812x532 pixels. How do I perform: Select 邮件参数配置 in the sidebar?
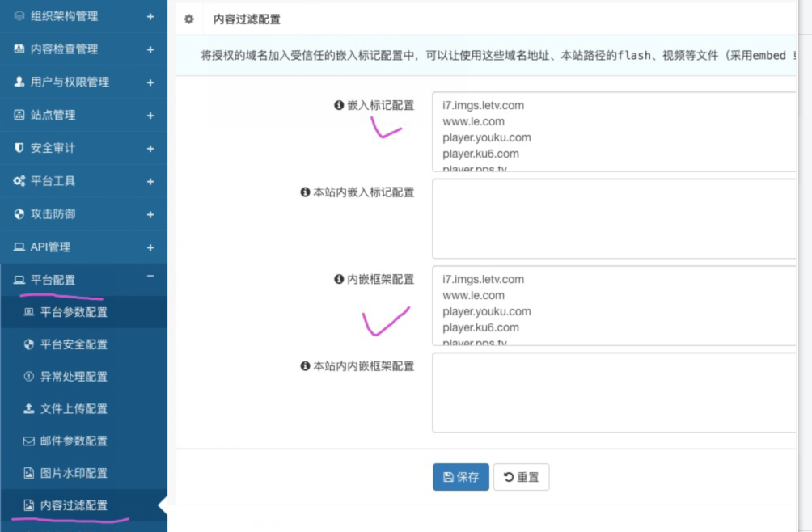point(74,441)
